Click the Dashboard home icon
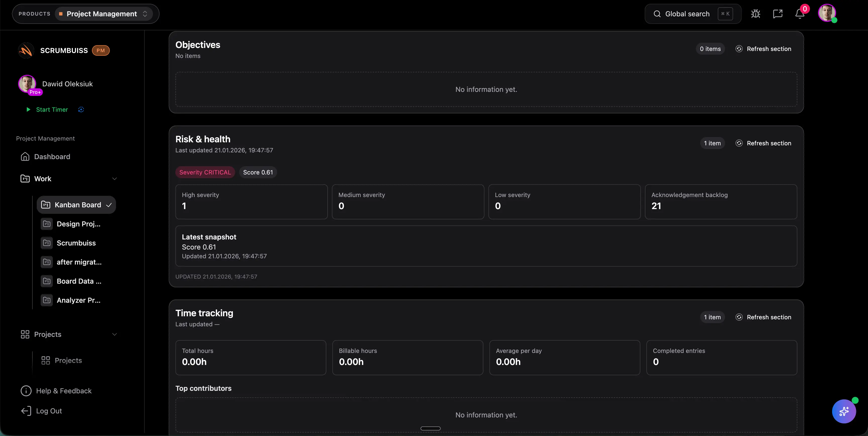868x436 pixels. coord(25,157)
